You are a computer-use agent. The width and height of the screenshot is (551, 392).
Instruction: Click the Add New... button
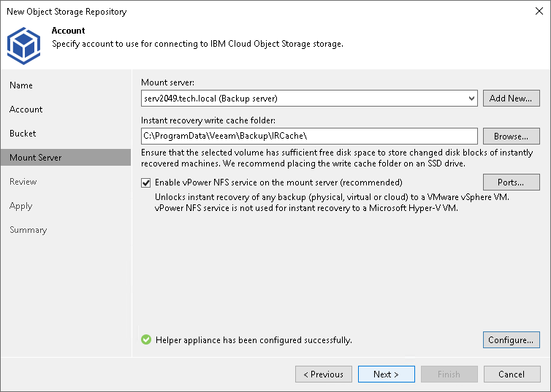point(512,99)
